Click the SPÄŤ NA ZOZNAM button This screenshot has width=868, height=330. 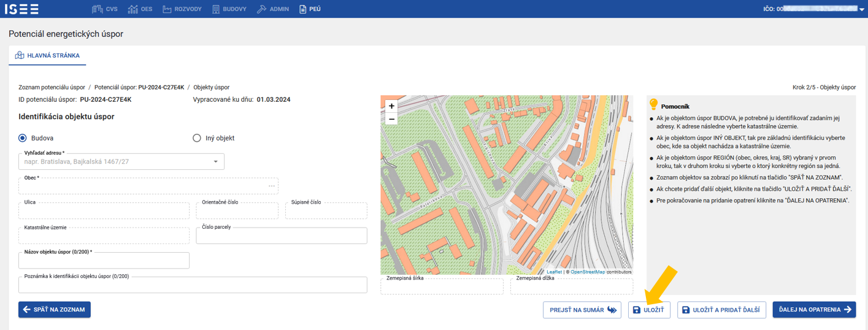[55, 310]
